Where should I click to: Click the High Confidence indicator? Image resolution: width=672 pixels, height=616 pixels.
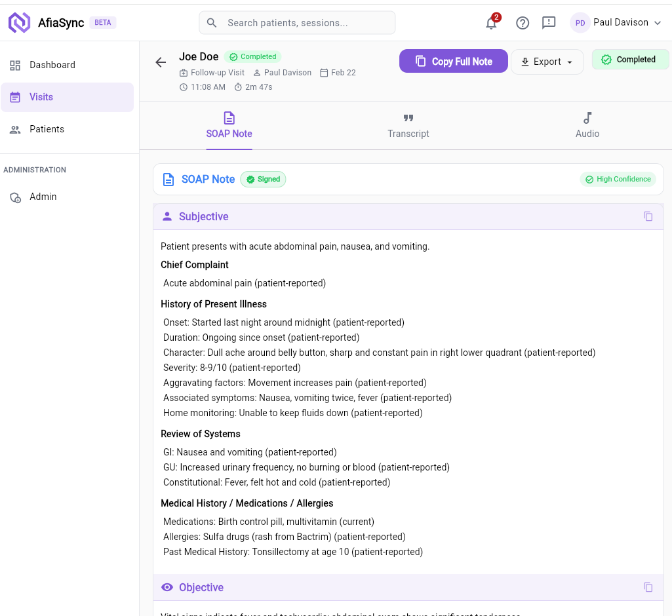tap(618, 179)
